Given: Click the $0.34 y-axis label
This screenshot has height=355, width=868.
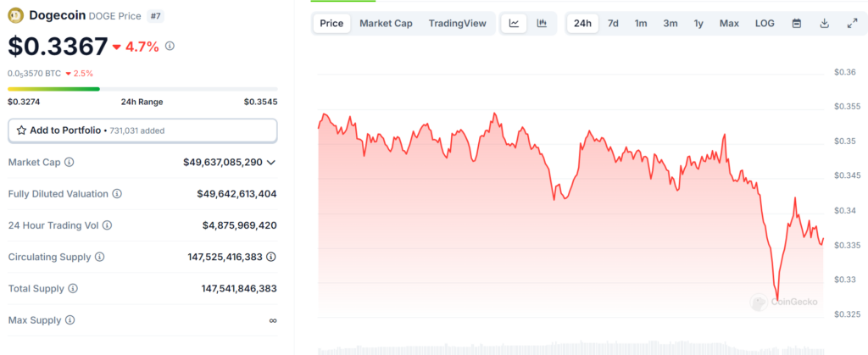Looking at the screenshot, I should tap(843, 210).
